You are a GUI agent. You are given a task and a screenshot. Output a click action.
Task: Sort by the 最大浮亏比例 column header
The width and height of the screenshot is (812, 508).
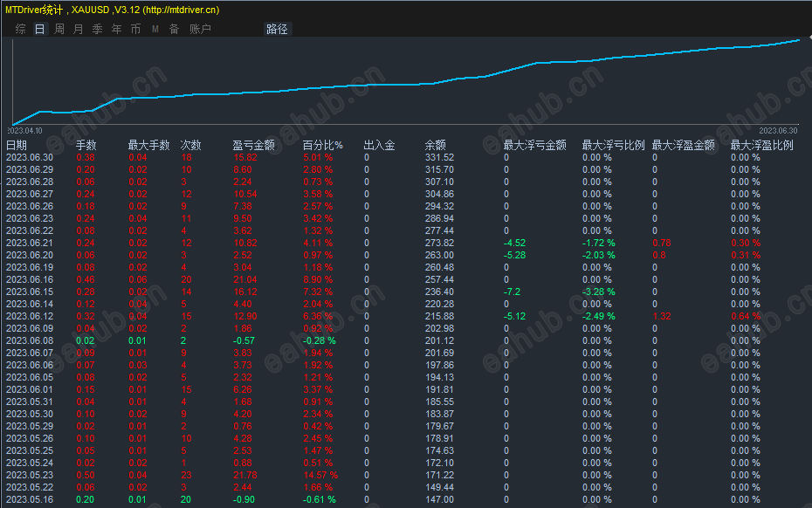(x=613, y=146)
